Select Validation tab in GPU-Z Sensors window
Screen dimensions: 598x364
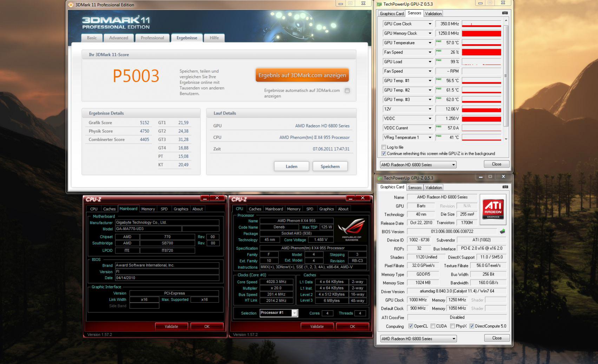point(433,14)
